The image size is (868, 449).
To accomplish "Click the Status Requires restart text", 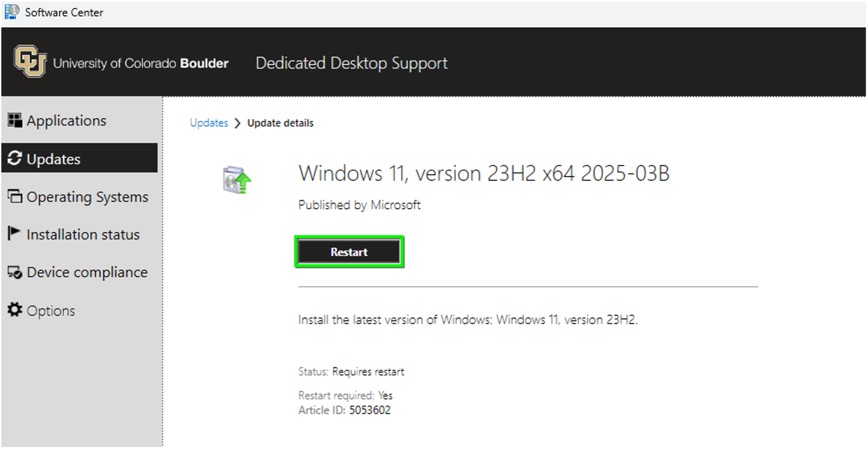I will coord(351,372).
